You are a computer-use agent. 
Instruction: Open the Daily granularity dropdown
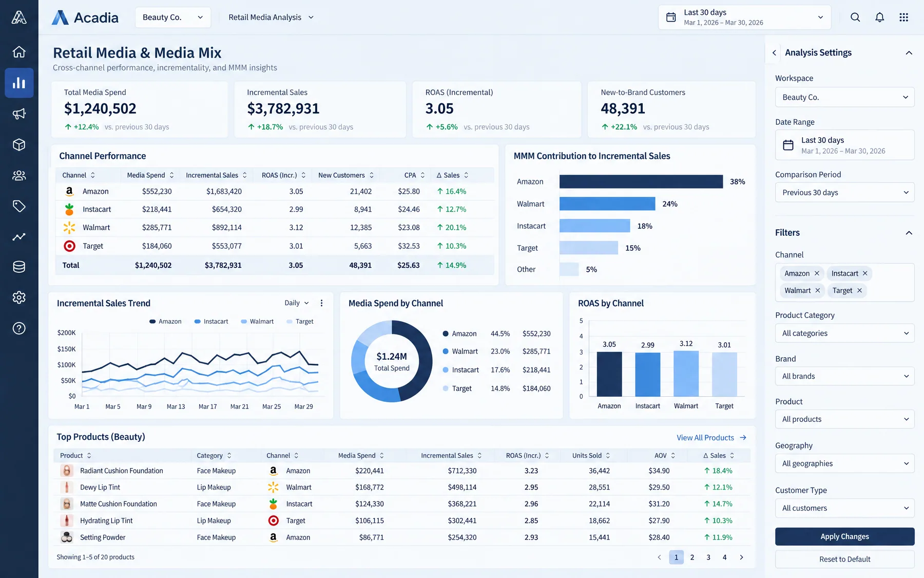297,303
